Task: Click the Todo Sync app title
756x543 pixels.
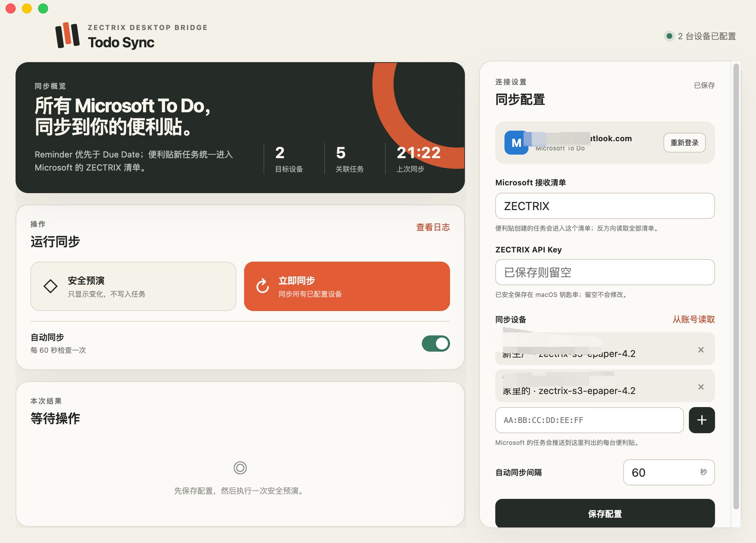Action: 121,43
